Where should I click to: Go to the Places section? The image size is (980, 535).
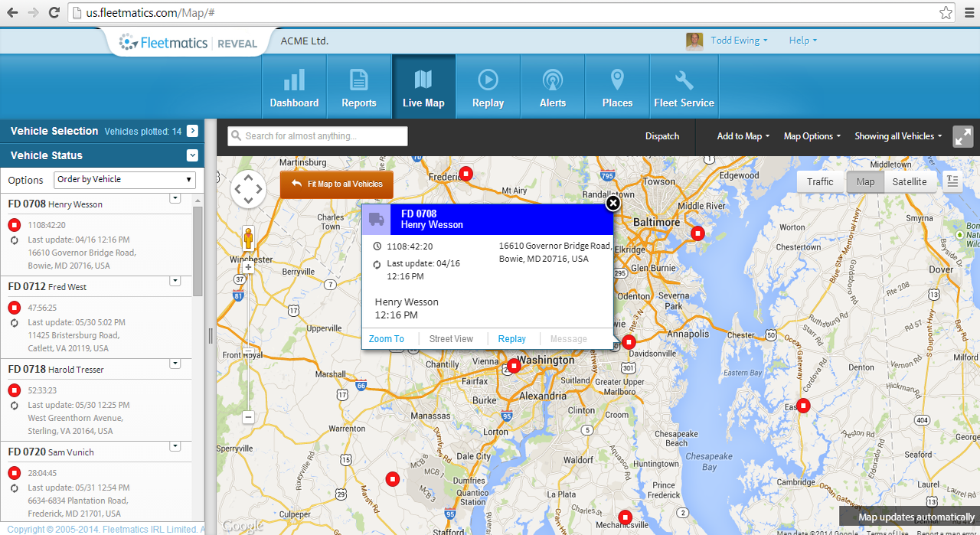617,86
